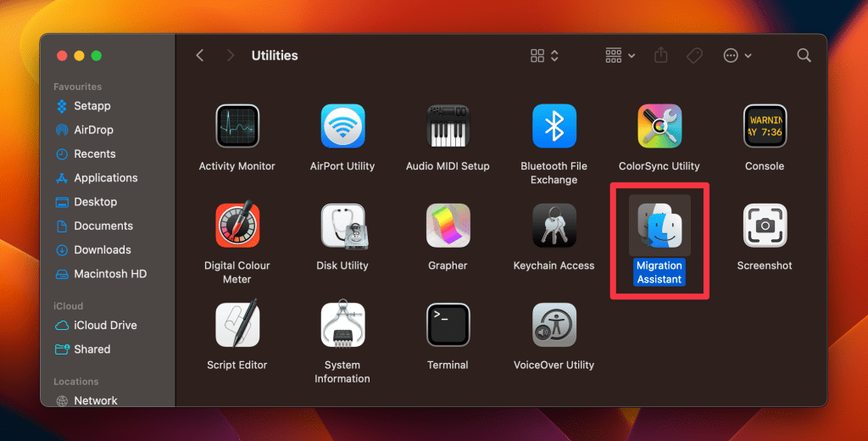This screenshot has height=441, width=868.
Task: Click the Audio MIDI Setup piano icon
Action: pos(448,126)
